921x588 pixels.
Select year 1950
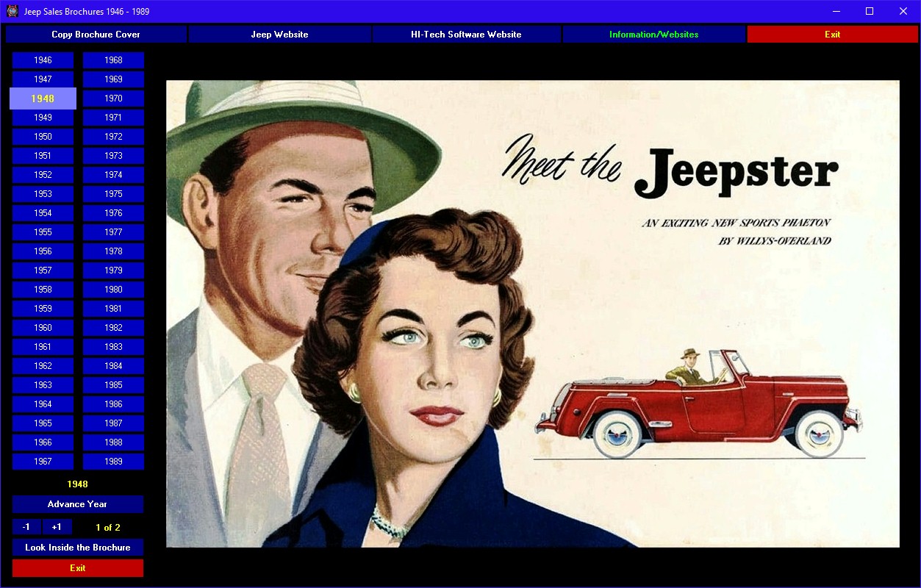point(43,137)
